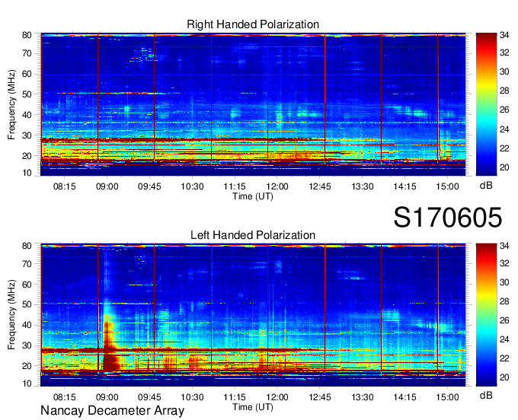The height and width of the screenshot is (420, 518).
Task: Click the 13:30 time tick under Right Handed plot
Action: pyautogui.click(x=363, y=186)
